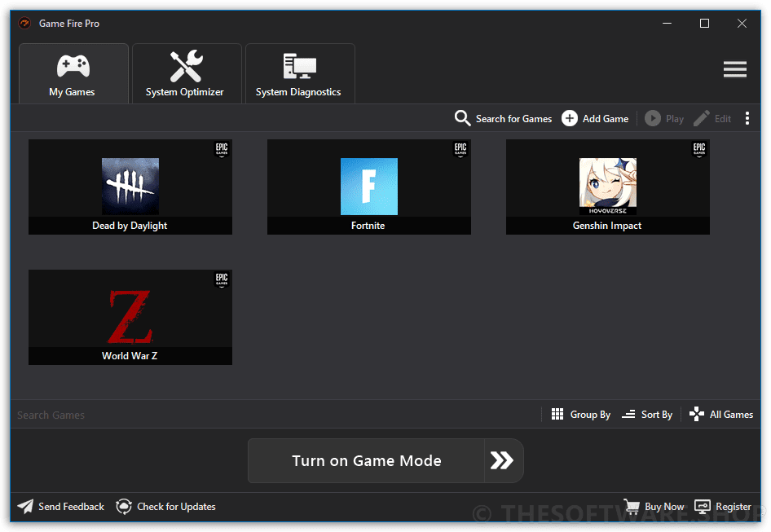Close the Game Fire Pro window
Viewport: 771px width, 532px height.
coord(742,23)
